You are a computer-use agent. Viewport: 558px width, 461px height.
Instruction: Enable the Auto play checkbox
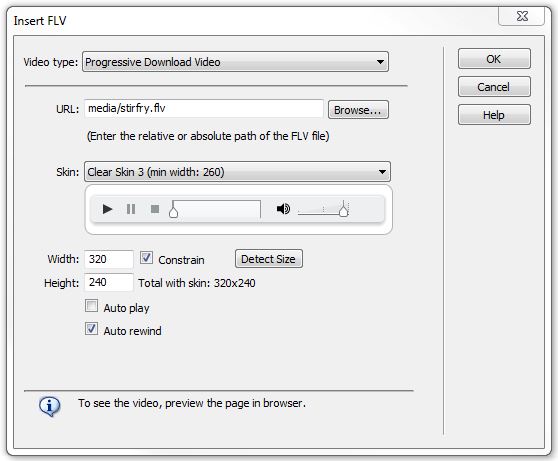[91, 306]
